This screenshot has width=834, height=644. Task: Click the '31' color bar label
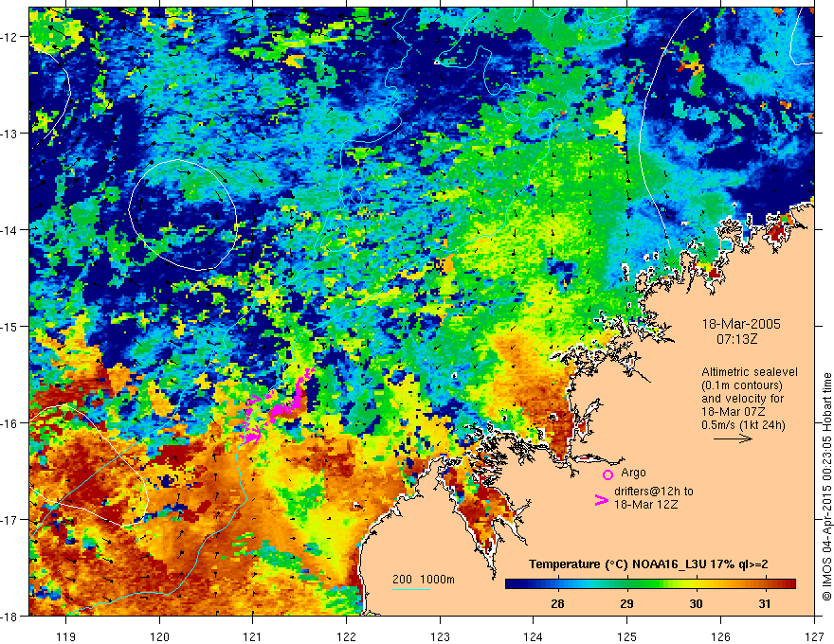click(x=764, y=603)
